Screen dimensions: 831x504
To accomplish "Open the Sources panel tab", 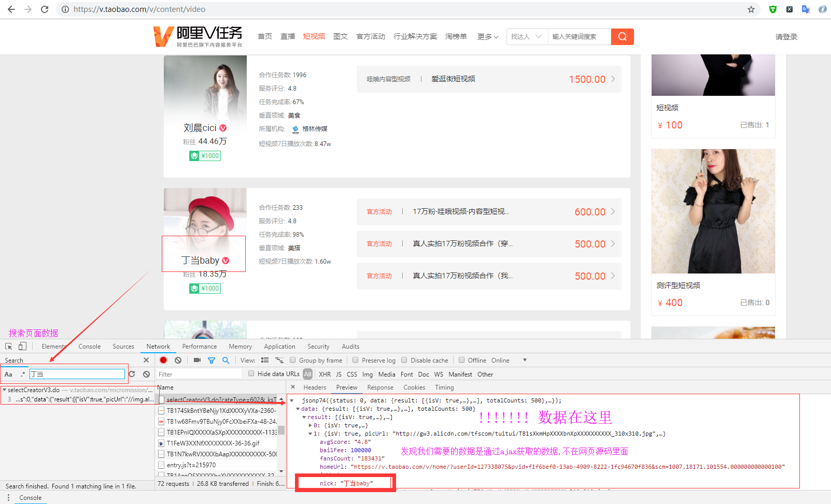I will (x=123, y=347).
